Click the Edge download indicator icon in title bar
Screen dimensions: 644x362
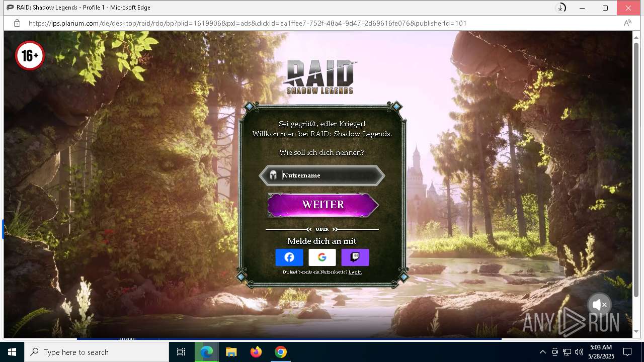pyautogui.click(x=560, y=8)
